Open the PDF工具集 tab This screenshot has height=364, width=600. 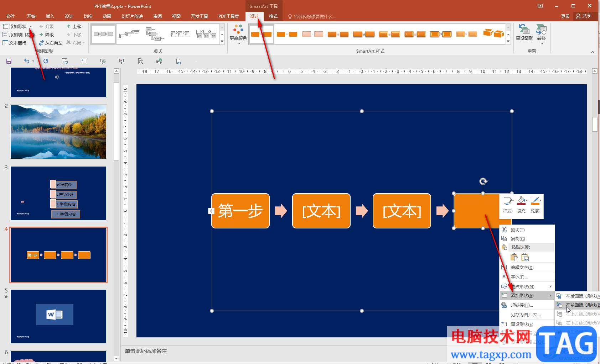pos(229,16)
